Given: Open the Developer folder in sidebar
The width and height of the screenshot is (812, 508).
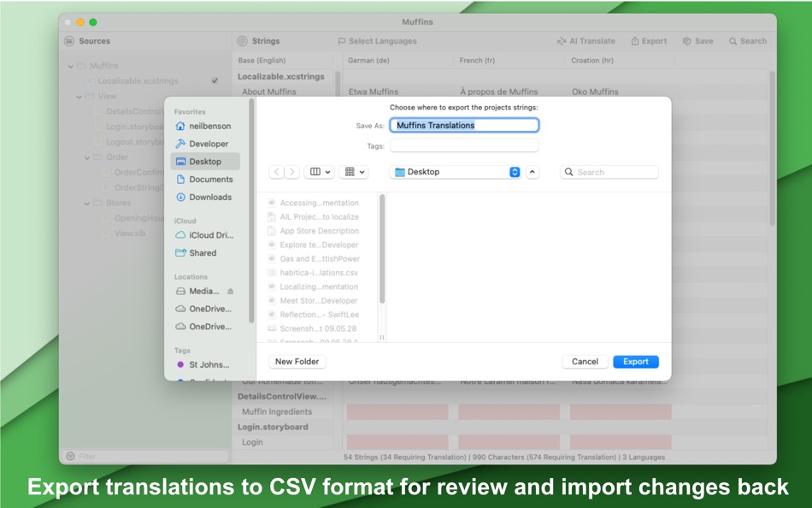Looking at the screenshot, I should point(204,144).
